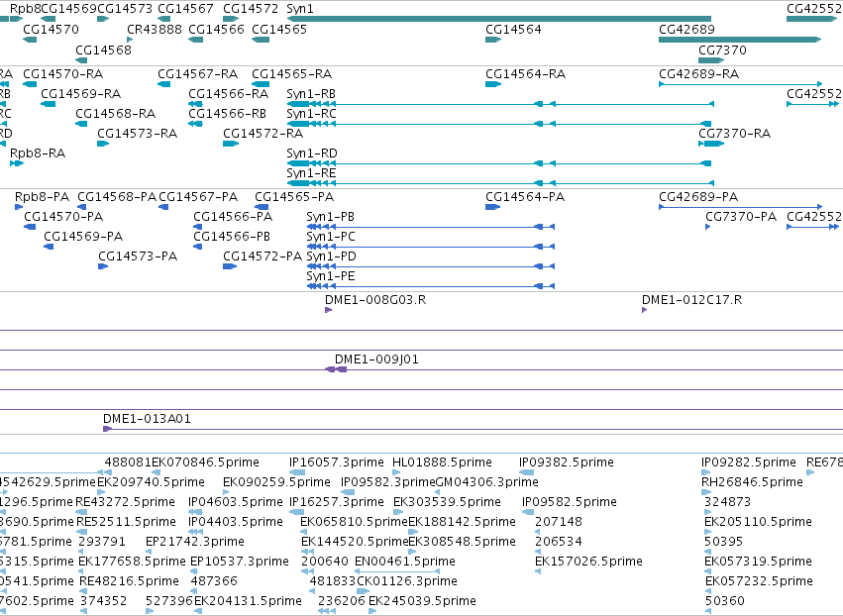Select the RE43272.5prime EST label
843x616 pixels.
(125, 502)
